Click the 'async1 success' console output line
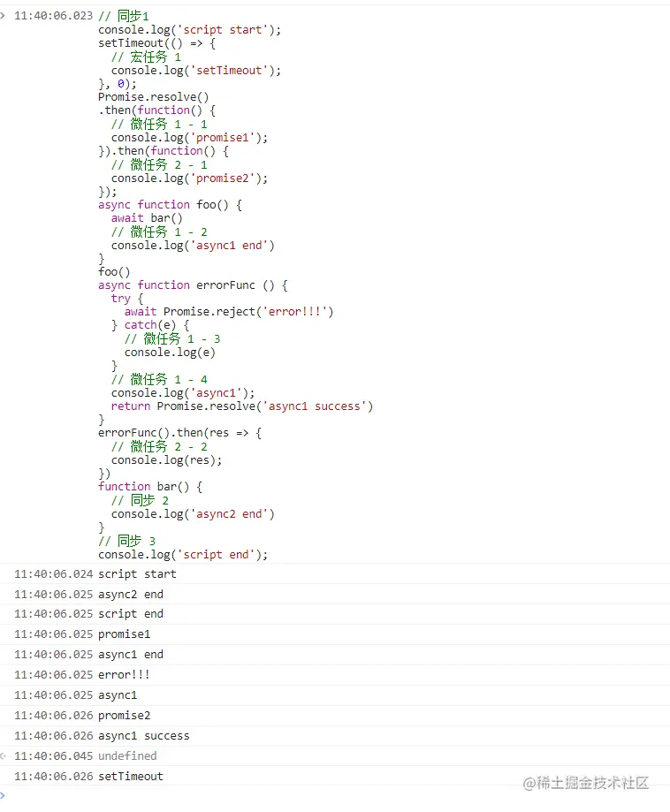This screenshot has height=812, width=670. point(335,735)
